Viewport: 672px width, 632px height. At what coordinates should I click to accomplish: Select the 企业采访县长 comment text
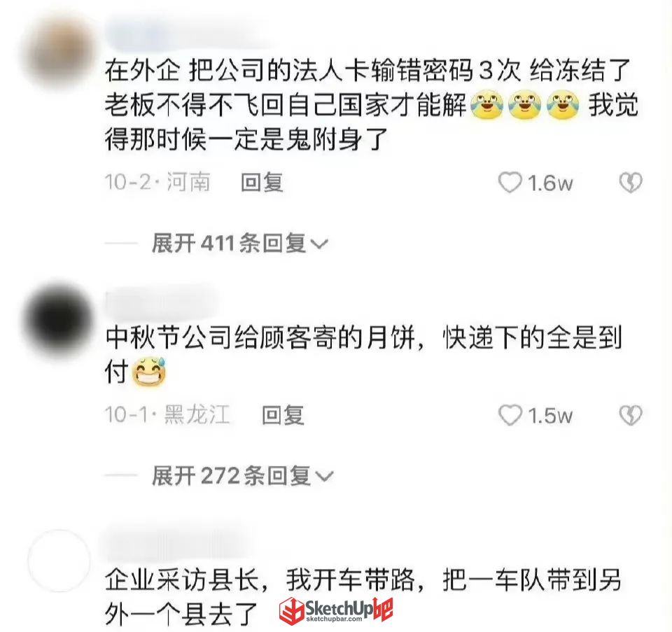[x=363, y=598]
